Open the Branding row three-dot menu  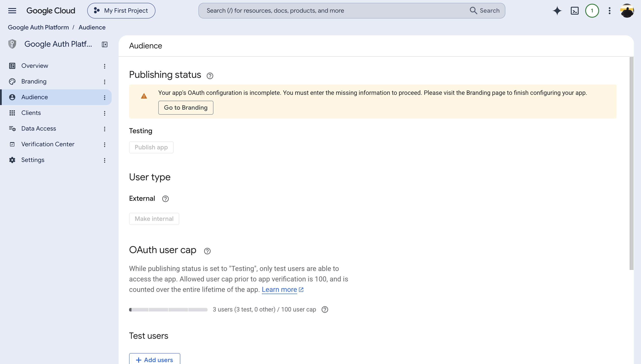coord(104,82)
